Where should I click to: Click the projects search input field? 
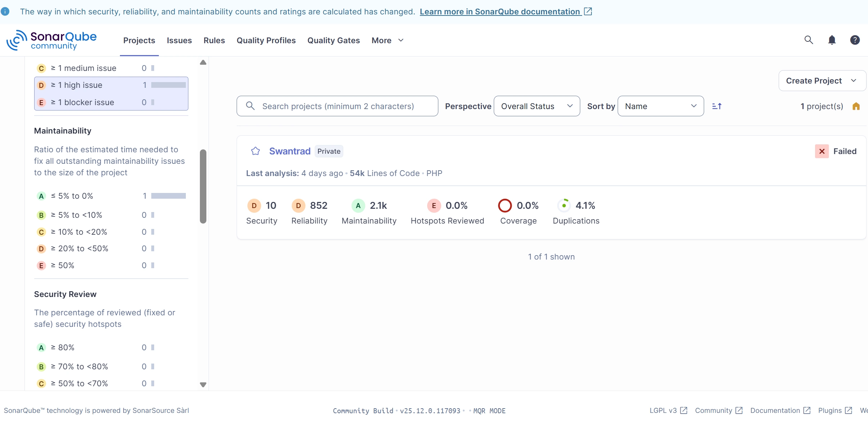pyautogui.click(x=337, y=106)
